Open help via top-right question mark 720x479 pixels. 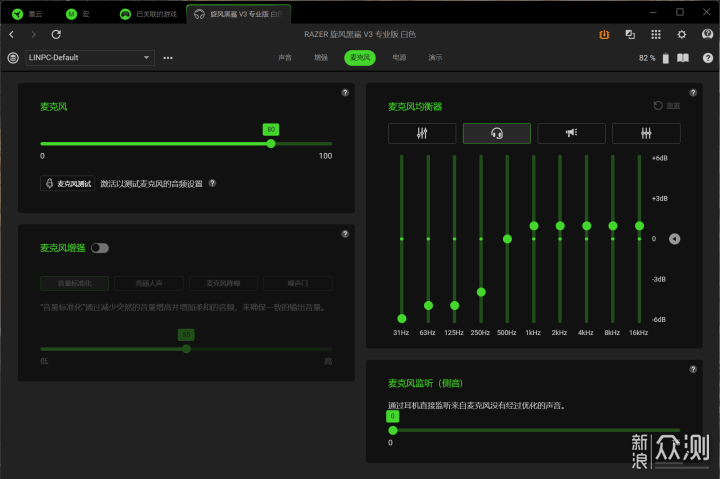(708, 58)
